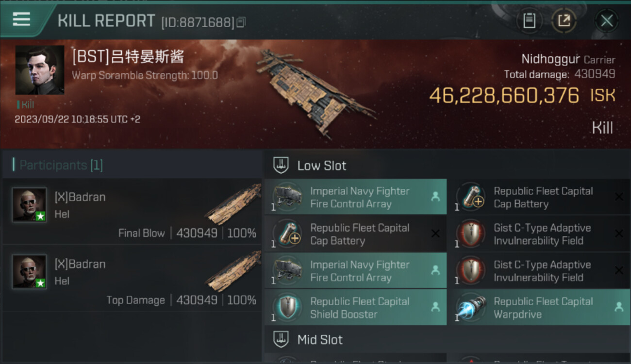The width and height of the screenshot is (631, 364).
Task: Click the victim name [BST]吕特晏斯酱
Action: tap(128, 57)
